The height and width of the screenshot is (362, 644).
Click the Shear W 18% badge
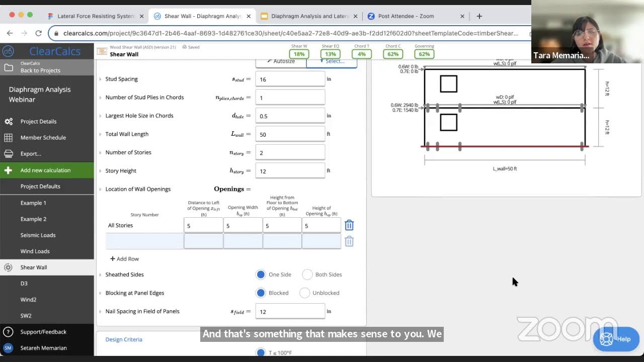pos(299,54)
